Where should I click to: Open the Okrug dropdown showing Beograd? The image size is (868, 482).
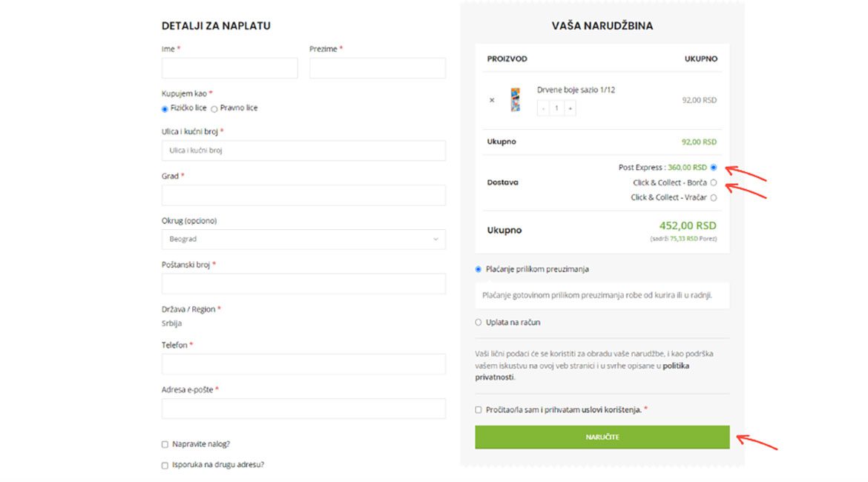point(303,240)
